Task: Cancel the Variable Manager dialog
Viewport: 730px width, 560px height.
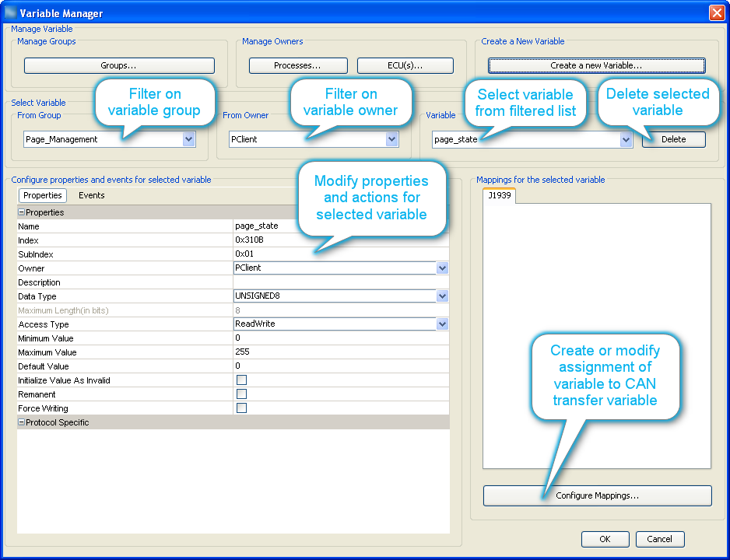Action: (x=660, y=539)
